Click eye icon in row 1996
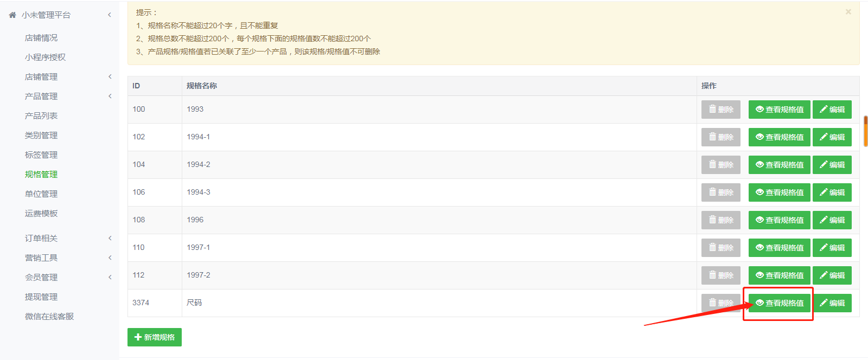 tap(759, 220)
